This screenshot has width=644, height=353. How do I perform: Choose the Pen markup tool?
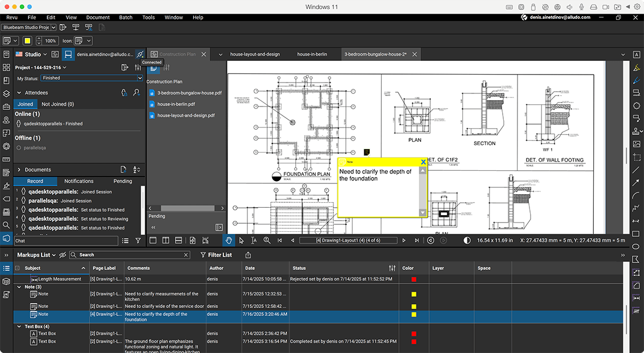(x=637, y=80)
